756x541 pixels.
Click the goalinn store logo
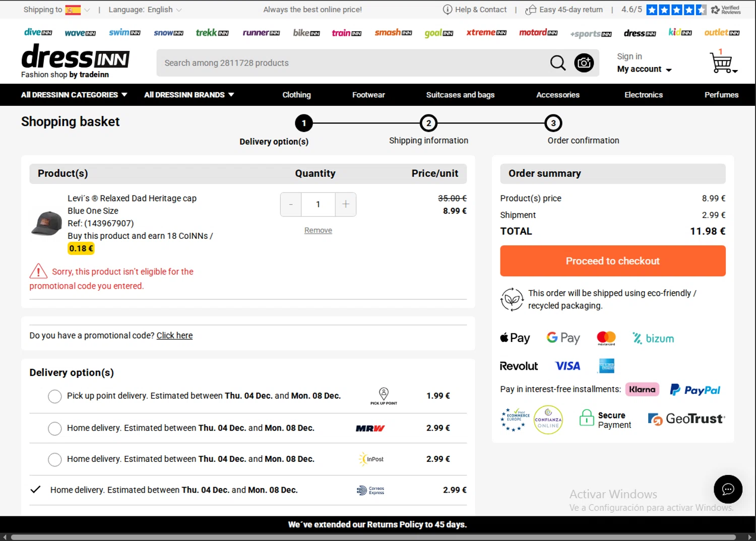point(438,33)
